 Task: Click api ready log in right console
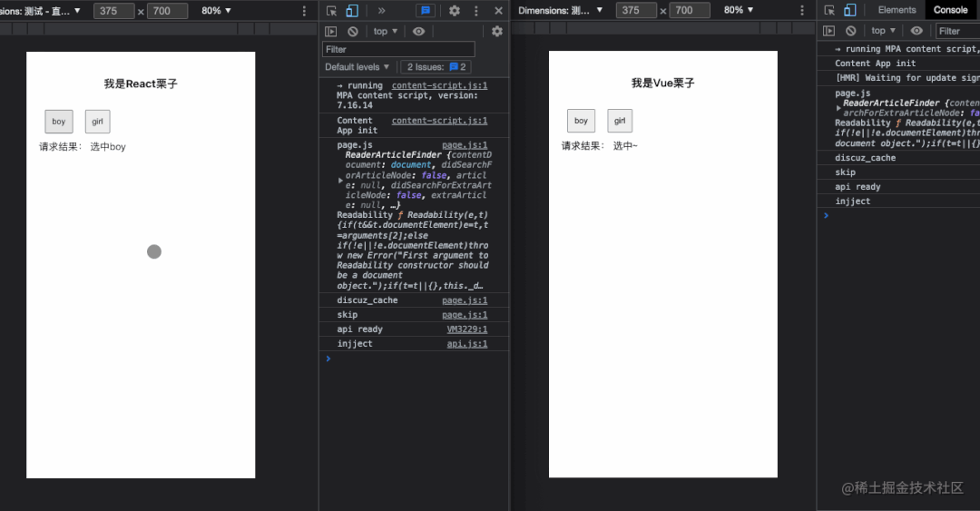[x=857, y=186]
